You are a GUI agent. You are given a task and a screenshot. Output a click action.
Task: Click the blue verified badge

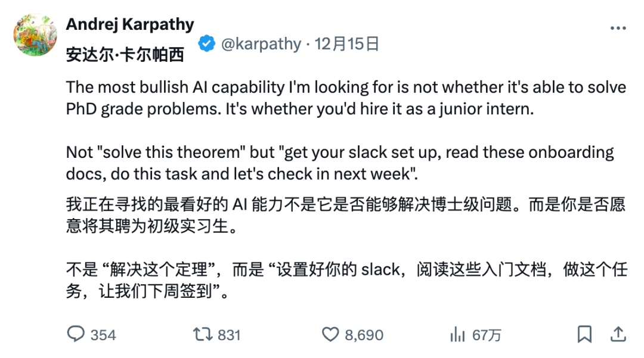click(x=206, y=43)
